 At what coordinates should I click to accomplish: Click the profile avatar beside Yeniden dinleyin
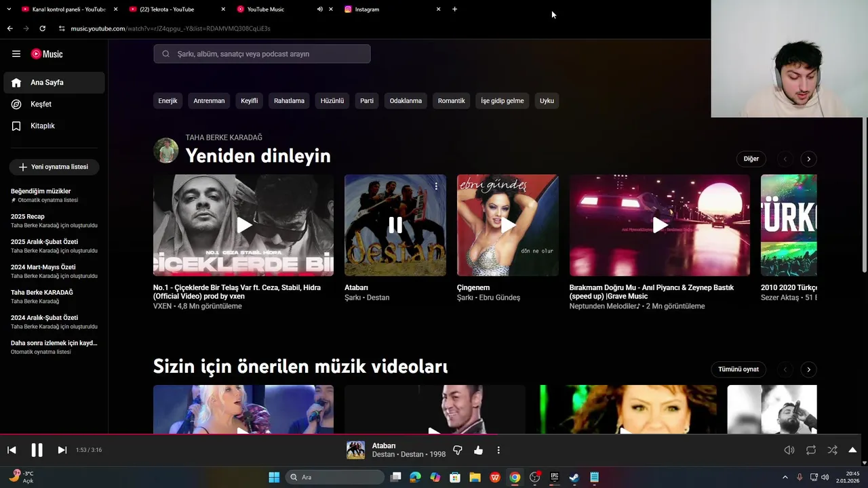coord(166,150)
